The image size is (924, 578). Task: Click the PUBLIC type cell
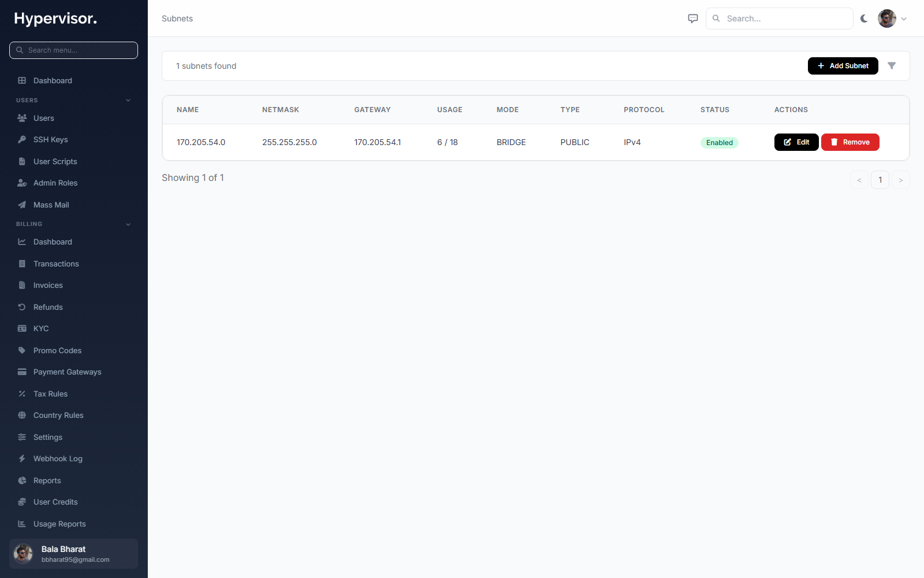(x=575, y=142)
